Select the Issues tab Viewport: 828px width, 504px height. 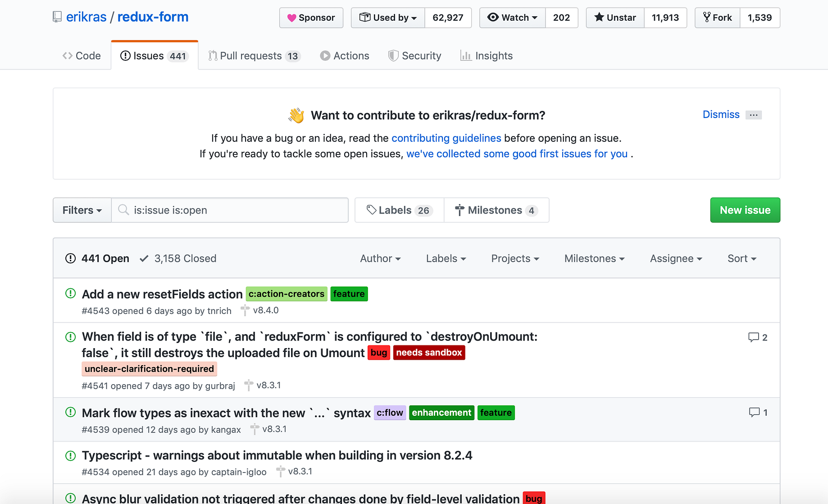tap(155, 56)
